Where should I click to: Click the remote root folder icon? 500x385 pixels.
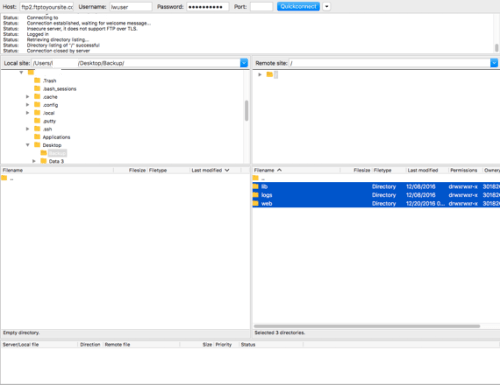pyautogui.click(x=270, y=74)
